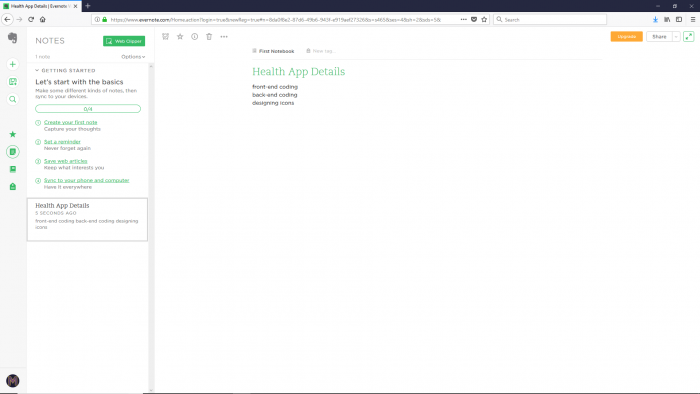The width and height of the screenshot is (700, 394).
Task: Open browser home page icon
Action: 42,19
